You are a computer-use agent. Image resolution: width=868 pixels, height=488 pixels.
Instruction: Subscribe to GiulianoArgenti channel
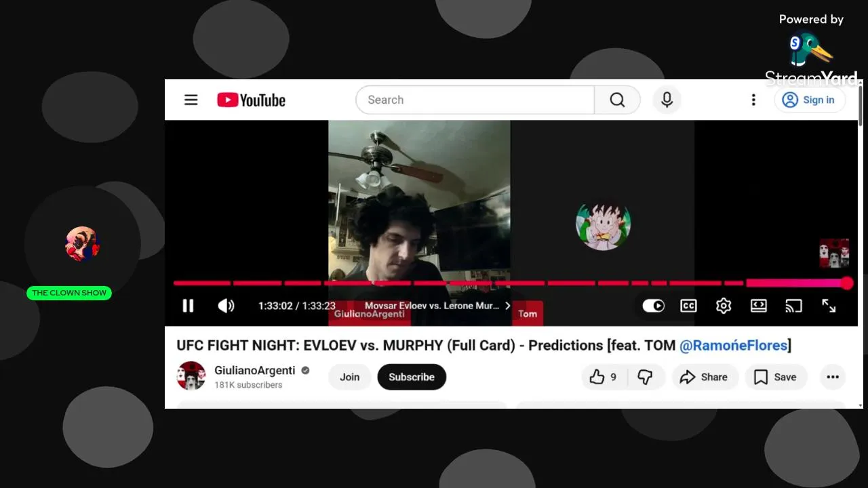pyautogui.click(x=412, y=377)
